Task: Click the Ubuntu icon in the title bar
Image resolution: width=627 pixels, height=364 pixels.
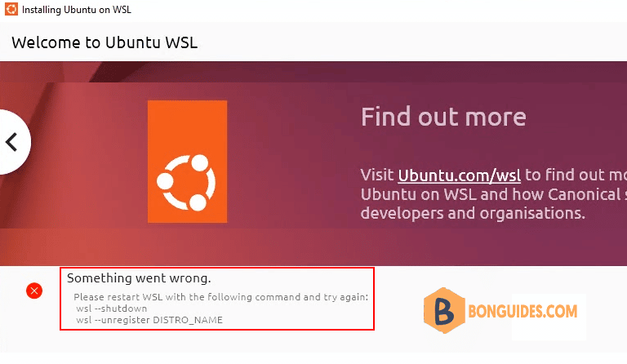Action: tap(11, 9)
